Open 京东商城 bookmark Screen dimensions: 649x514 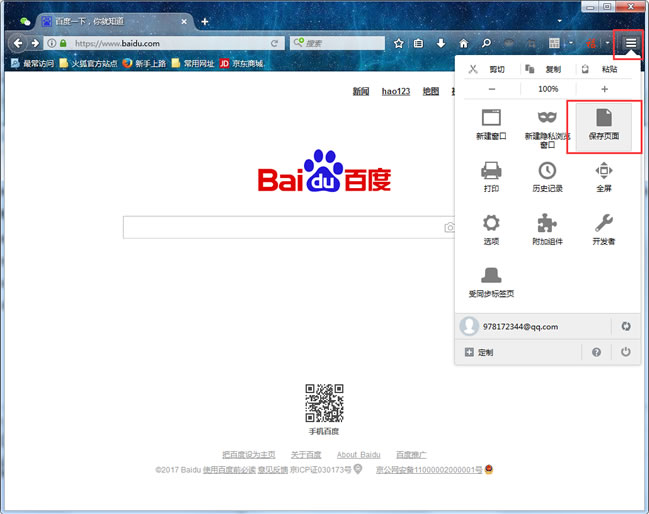click(242, 63)
